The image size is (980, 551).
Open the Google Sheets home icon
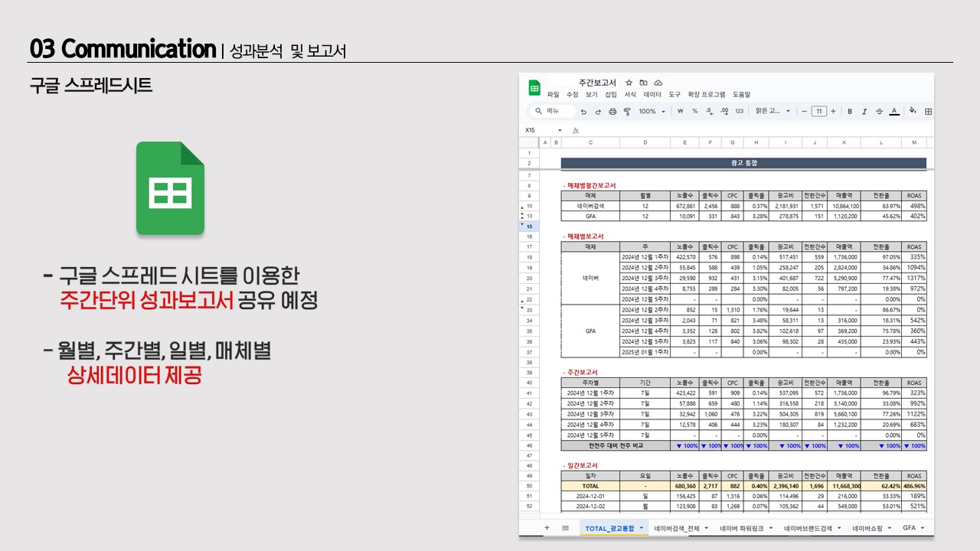(x=534, y=87)
